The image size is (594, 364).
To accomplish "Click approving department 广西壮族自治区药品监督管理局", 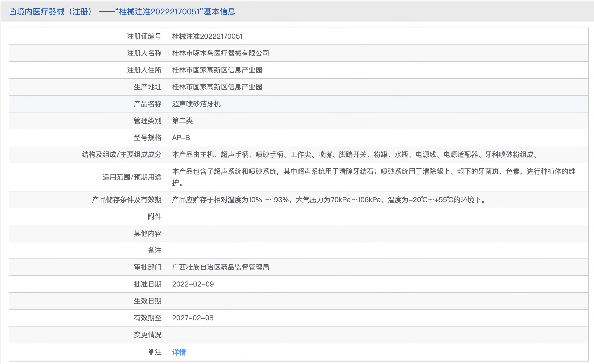I will 221,267.
